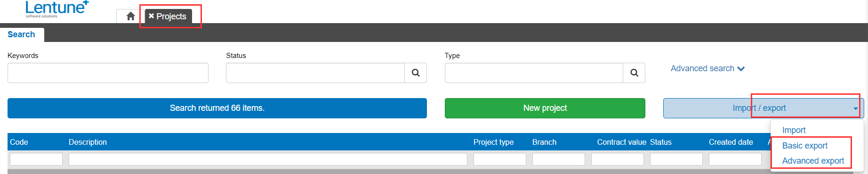Choose Advanced export menu option

coord(813,161)
